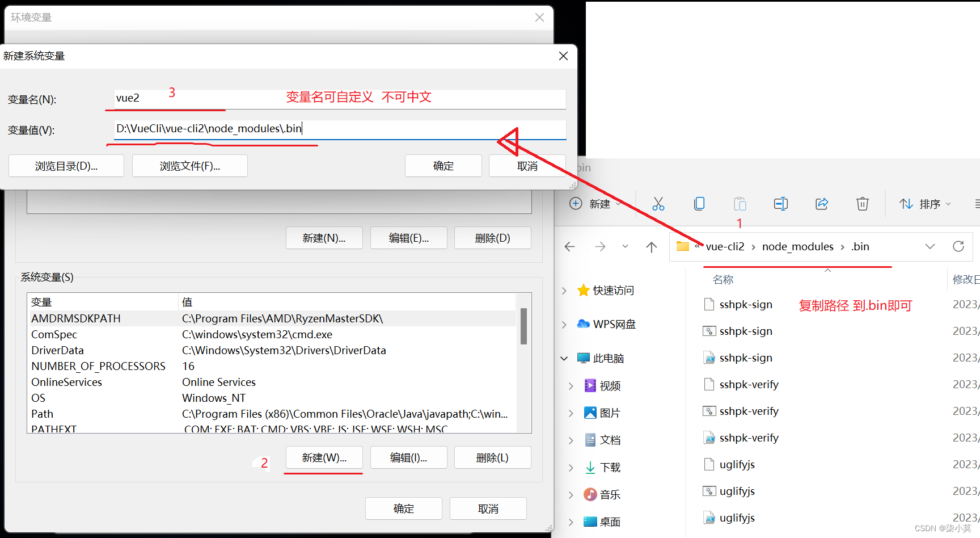This screenshot has width=980, height=538.
Task: Click 删除(D) for user variables
Action: click(493, 238)
